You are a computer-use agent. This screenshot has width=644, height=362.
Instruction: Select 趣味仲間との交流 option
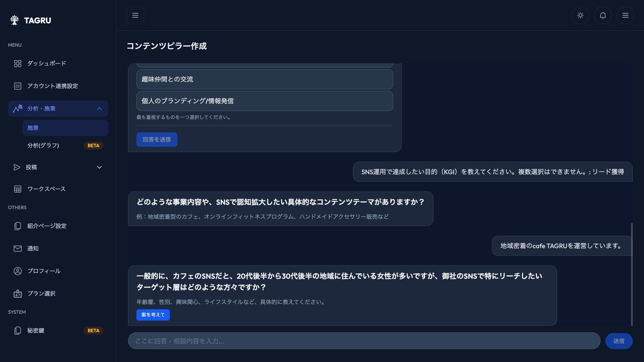[265, 79]
